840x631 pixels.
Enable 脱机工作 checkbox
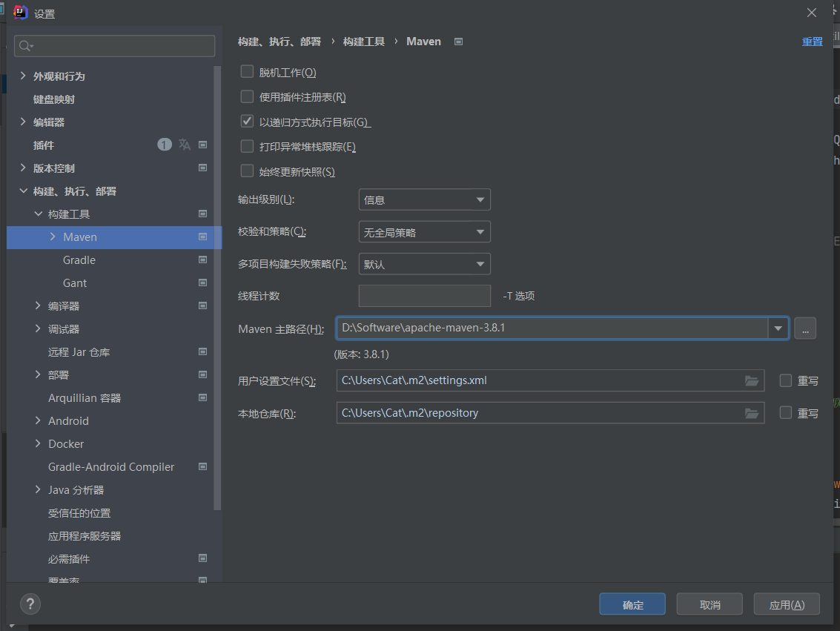tap(247, 72)
